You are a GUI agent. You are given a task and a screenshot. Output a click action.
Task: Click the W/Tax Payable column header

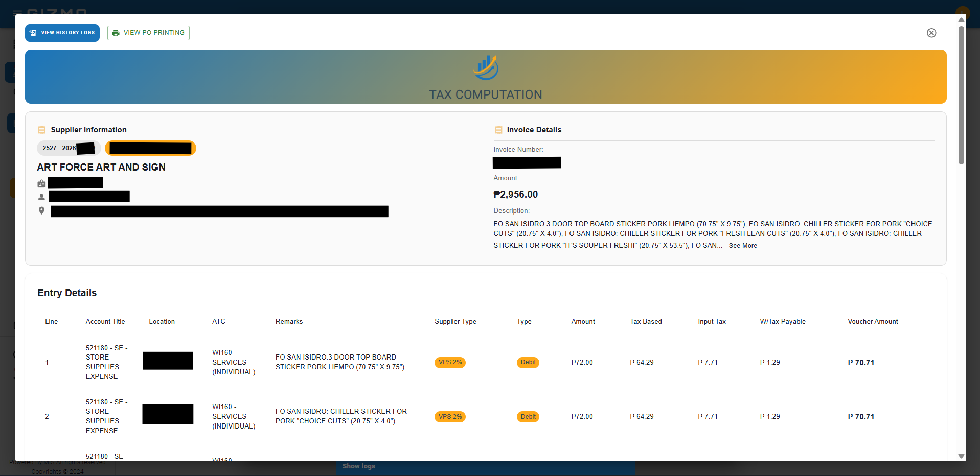[783, 322]
